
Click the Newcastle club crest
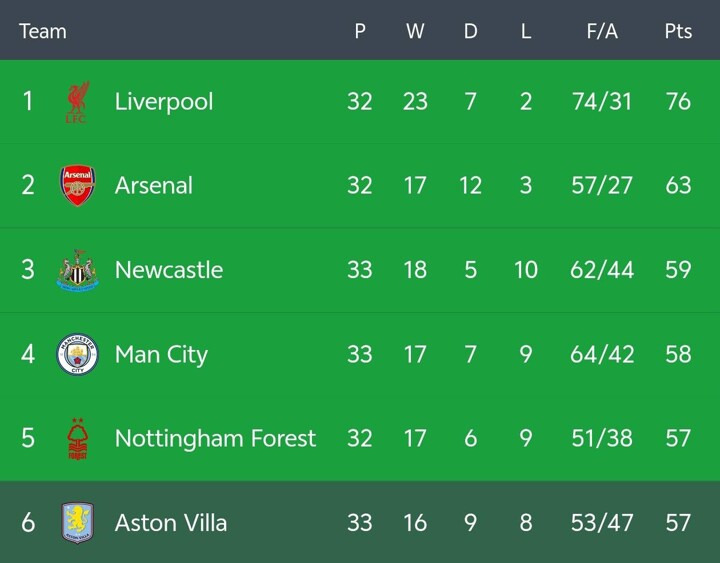coord(77,271)
